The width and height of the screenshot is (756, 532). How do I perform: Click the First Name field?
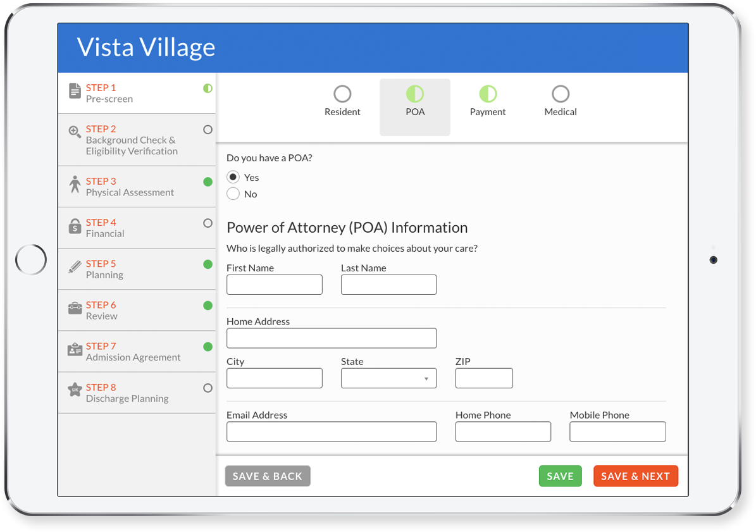275,285
